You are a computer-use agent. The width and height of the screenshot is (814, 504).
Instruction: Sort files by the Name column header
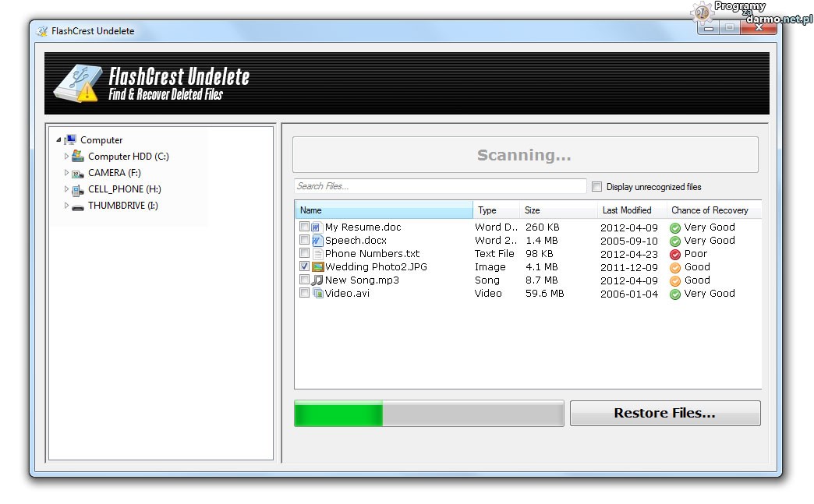click(384, 210)
